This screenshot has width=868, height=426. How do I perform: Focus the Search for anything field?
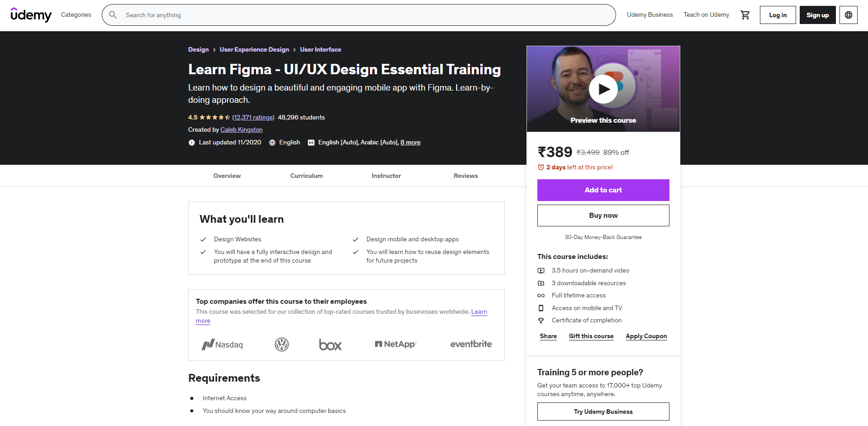coord(359,15)
